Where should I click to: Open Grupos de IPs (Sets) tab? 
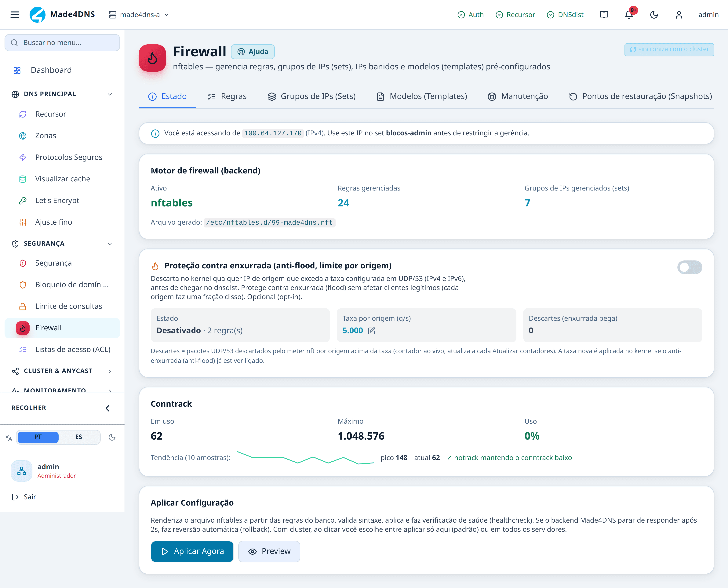(311, 96)
